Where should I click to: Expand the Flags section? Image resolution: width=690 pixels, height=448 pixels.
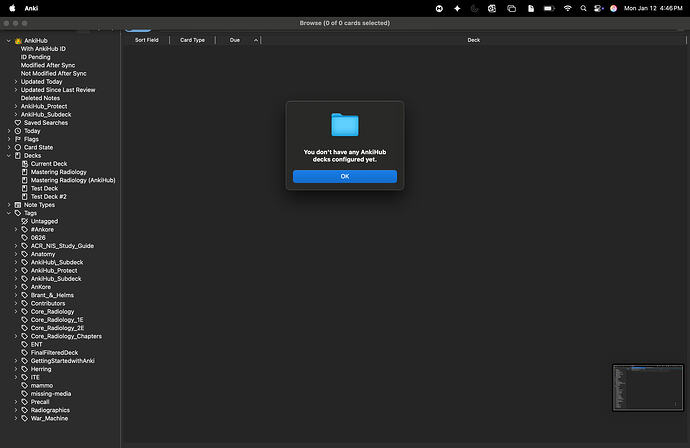coord(8,139)
